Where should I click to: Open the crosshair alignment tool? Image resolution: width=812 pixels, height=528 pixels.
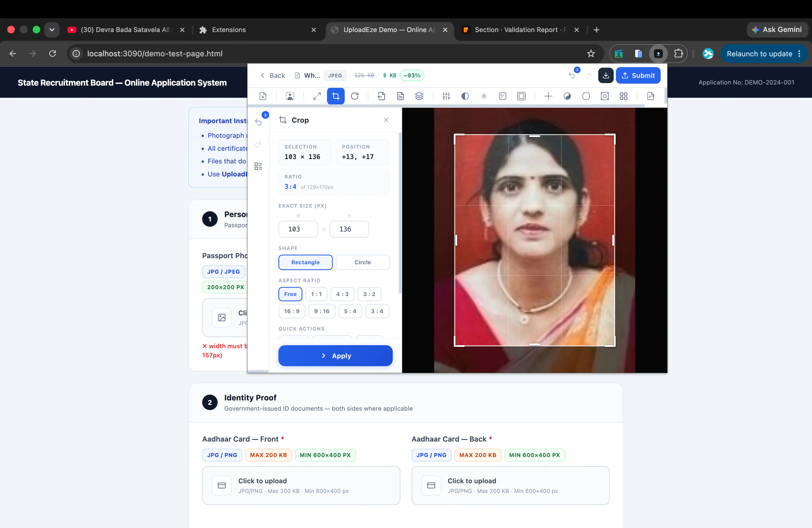coord(548,96)
